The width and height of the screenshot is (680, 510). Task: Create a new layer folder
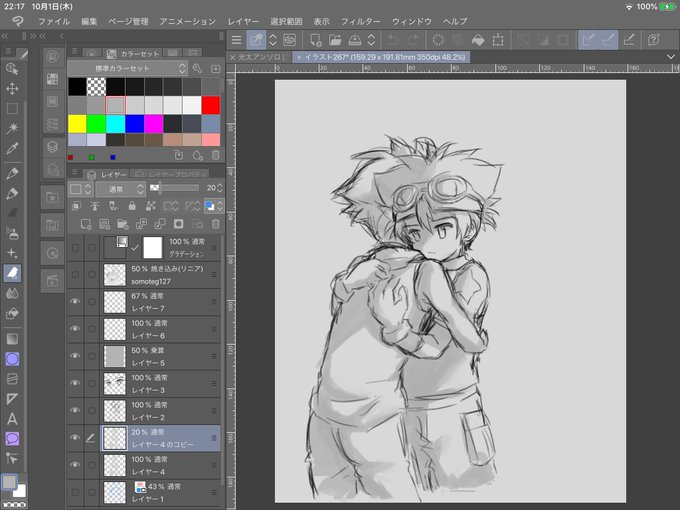pos(123,224)
